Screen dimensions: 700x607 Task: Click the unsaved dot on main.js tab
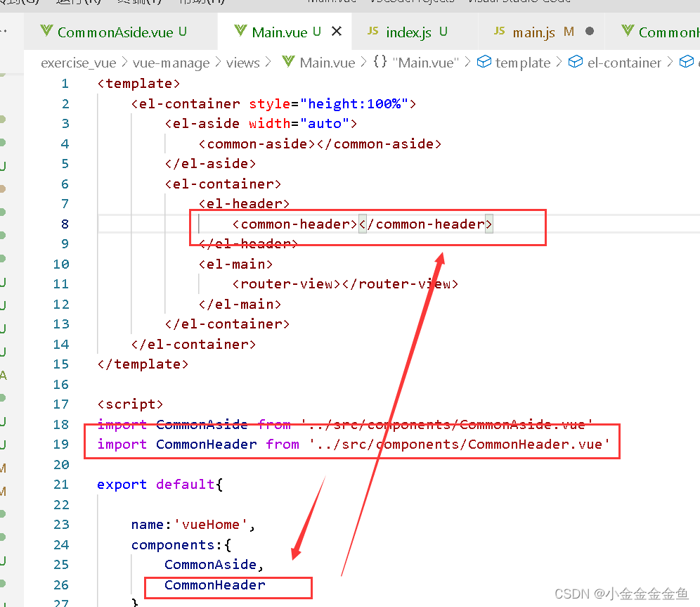coord(589,31)
